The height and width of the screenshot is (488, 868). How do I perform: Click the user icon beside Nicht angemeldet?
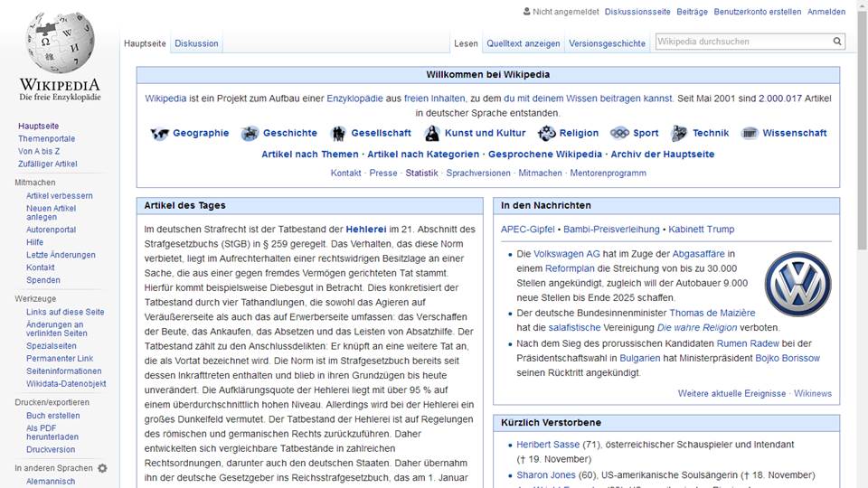(x=526, y=11)
